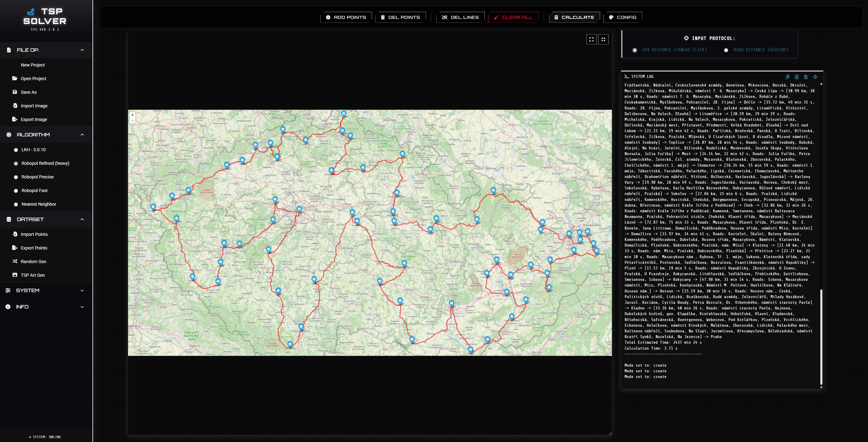This screenshot has width=868, height=442.
Task: Choose the Nearest Neighbor algorithm option
Action: pos(16,205)
